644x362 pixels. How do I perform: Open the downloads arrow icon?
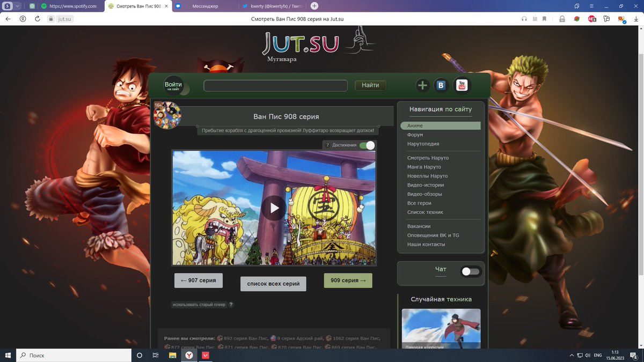[x=636, y=18]
